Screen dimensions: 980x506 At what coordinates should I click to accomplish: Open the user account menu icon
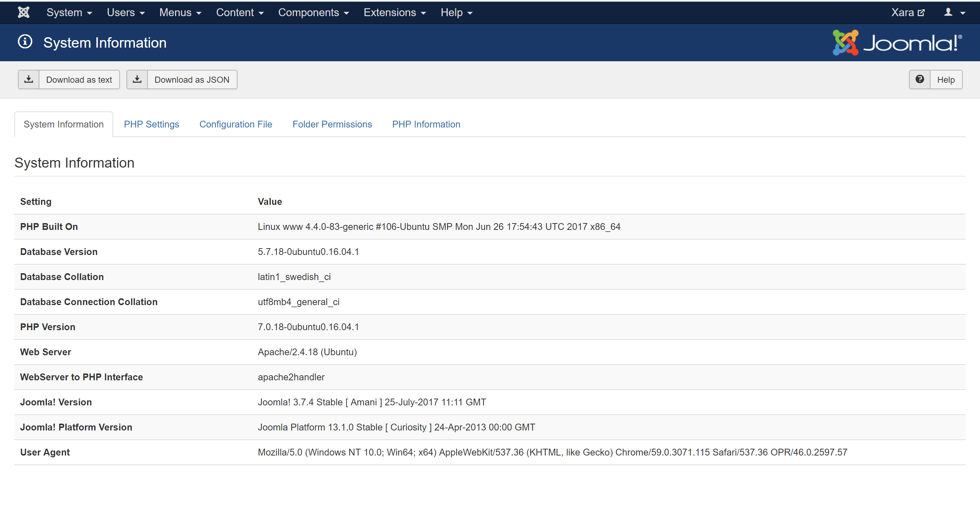(x=955, y=13)
